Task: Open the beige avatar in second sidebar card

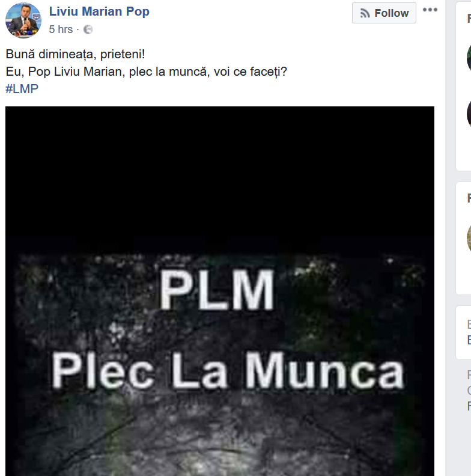Action: pos(469,239)
